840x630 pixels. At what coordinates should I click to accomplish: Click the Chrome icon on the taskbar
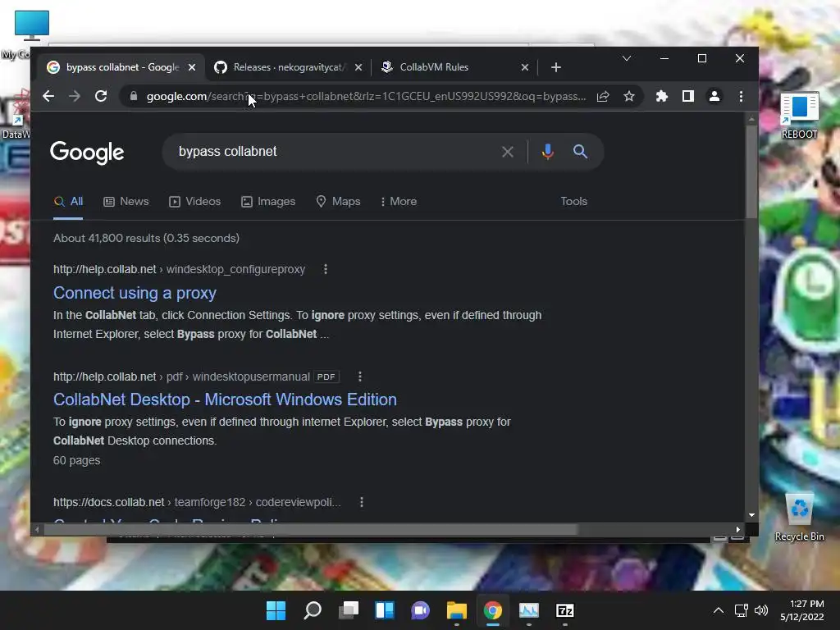[x=493, y=610]
